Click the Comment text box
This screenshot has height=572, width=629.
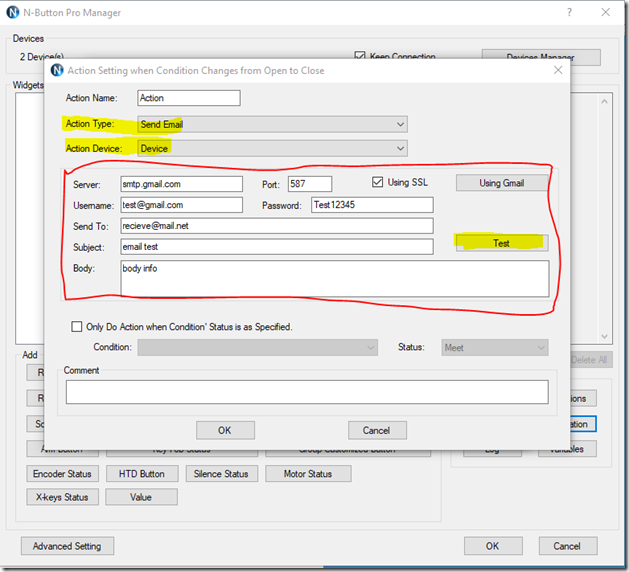[x=307, y=392]
